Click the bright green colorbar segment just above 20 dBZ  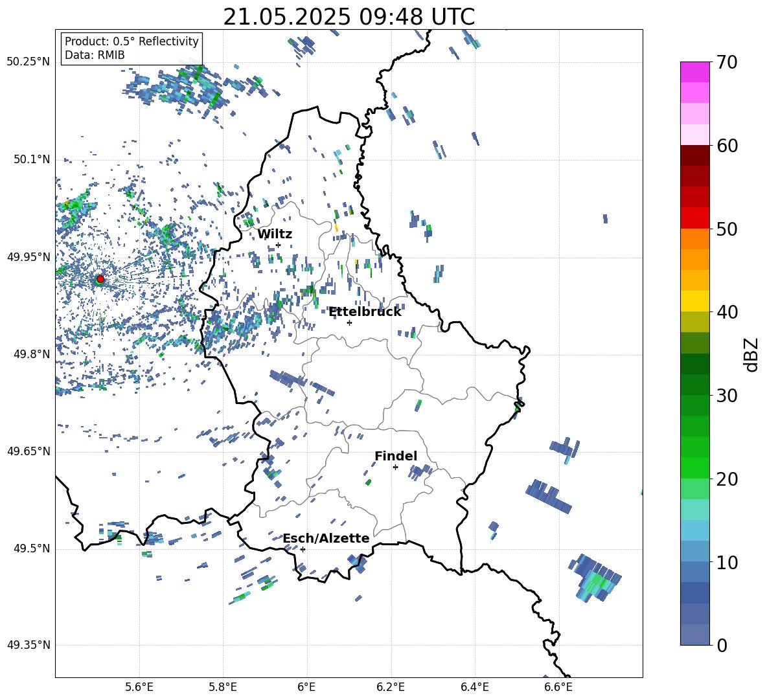click(x=695, y=468)
